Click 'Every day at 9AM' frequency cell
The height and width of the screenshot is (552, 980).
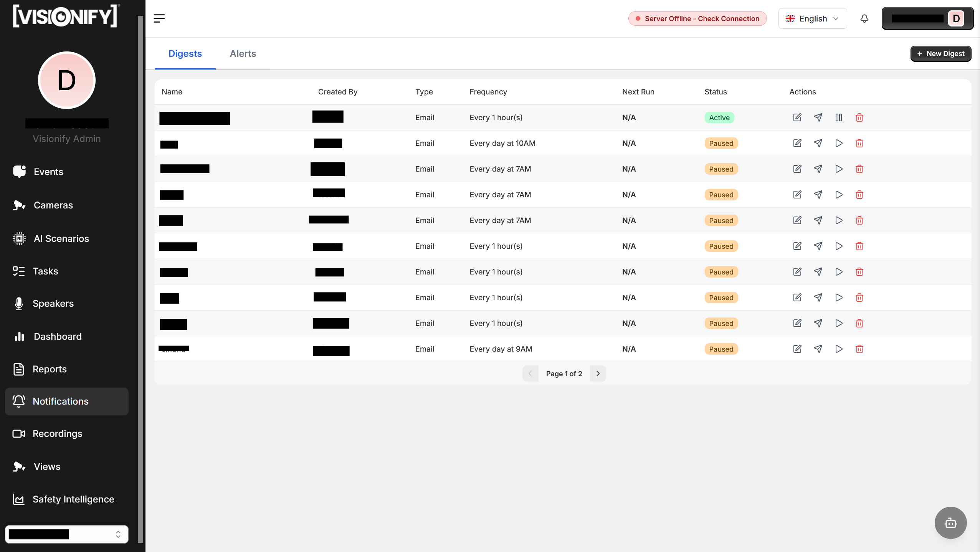[x=501, y=349]
